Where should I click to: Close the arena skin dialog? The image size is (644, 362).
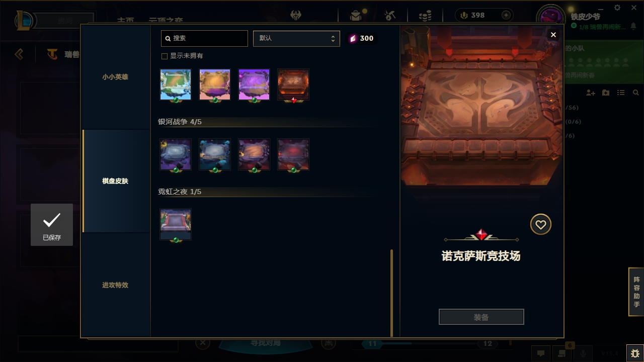[553, 35]
